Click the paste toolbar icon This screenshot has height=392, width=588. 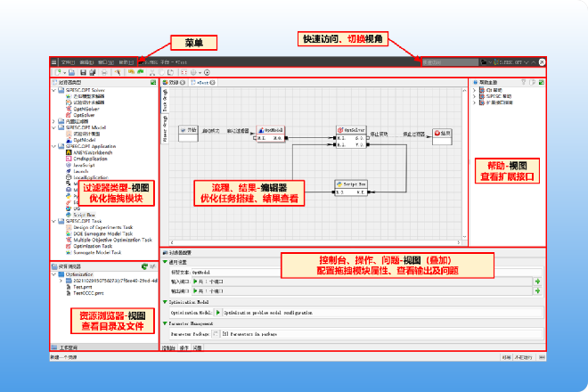(171, 72)
